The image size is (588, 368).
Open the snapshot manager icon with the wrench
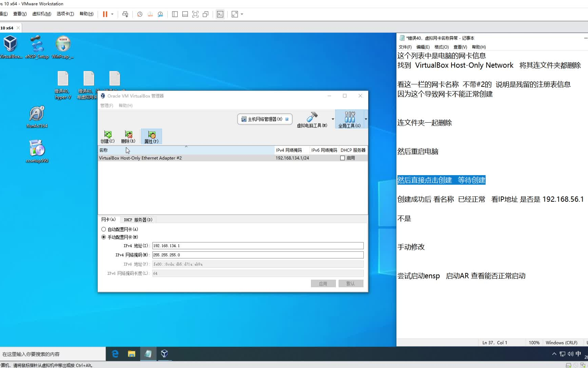tap(160, 14)
